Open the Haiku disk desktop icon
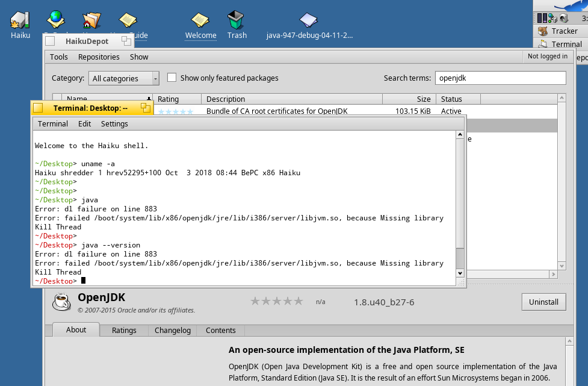Viewport: 588px width, 386px height. coord(20,20)
